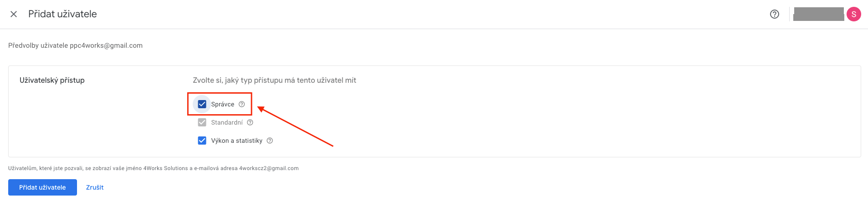Click the 4workscz2@gmail.com notice text
This screenshot has height=201, width=868.
coord(269,168)
